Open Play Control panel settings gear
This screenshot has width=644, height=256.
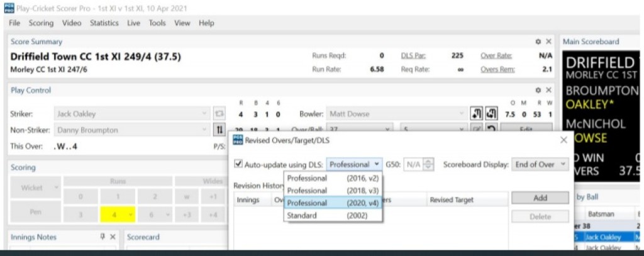tap(538, 90)
